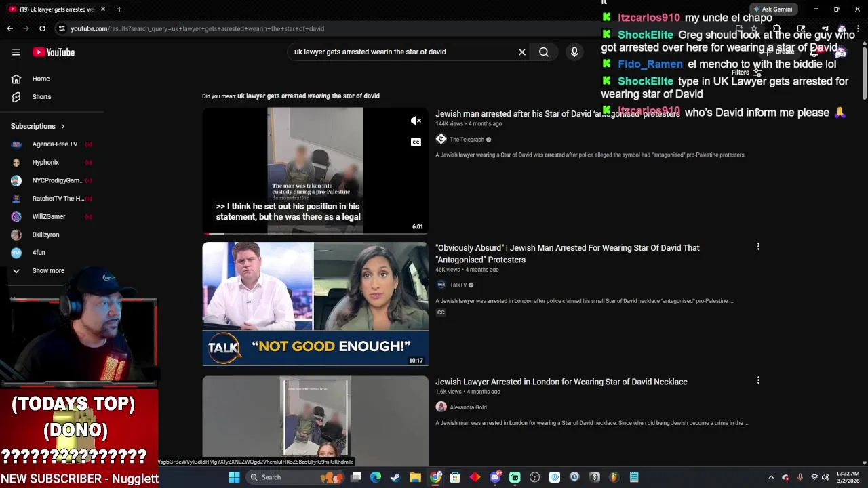Open Discord from the taskbar
The image size is (868, 488).
(x=495, y=477)
